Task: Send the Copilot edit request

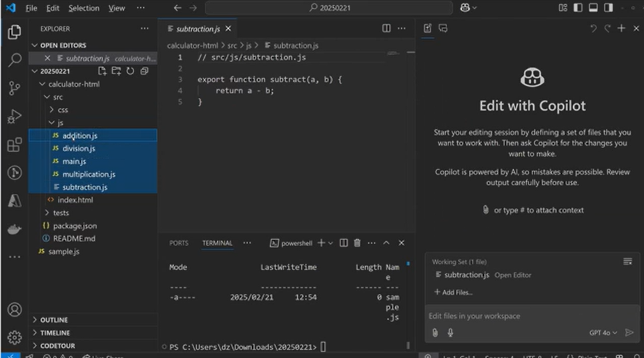Action: click(x=629, y=333)
